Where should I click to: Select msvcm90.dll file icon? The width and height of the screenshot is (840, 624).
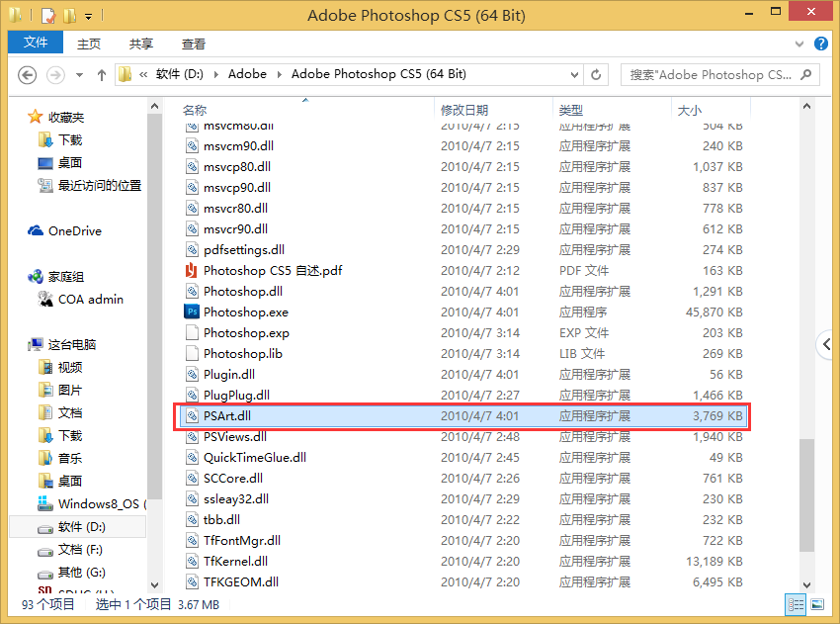(192, 145)
